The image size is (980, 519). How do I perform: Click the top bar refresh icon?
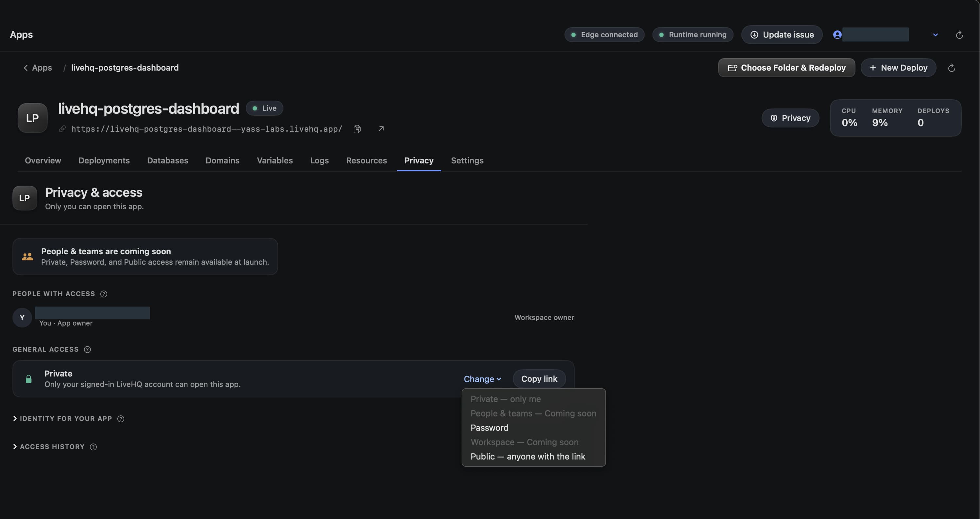[x=959, y=35]
